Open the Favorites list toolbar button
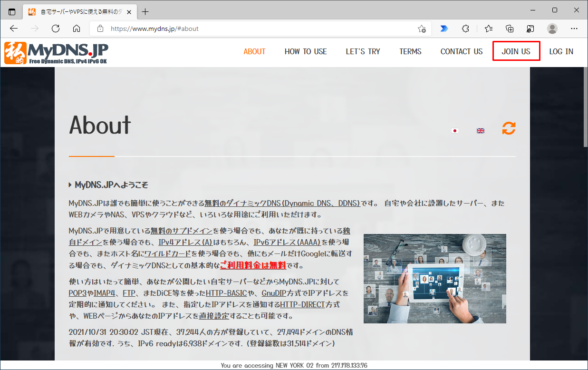588x370 pixels. 488,29
